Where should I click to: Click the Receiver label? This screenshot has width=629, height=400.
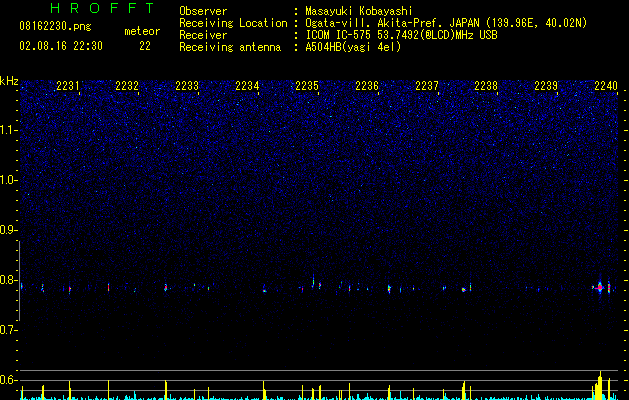(x=203, y=35)
